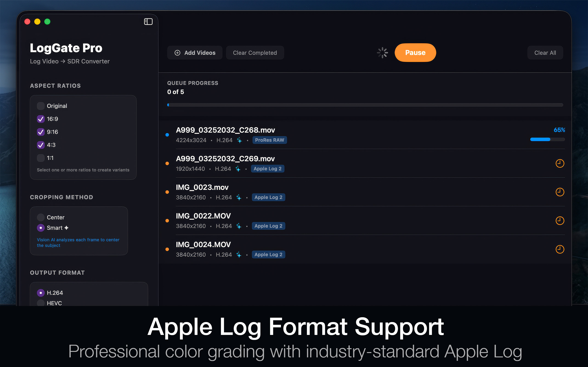Click the spinning progress indicator near Pause

(382, 53)
